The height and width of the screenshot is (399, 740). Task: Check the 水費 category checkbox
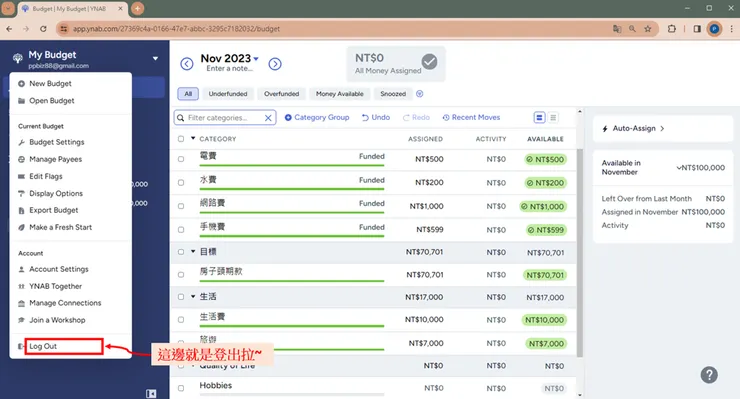181,183
